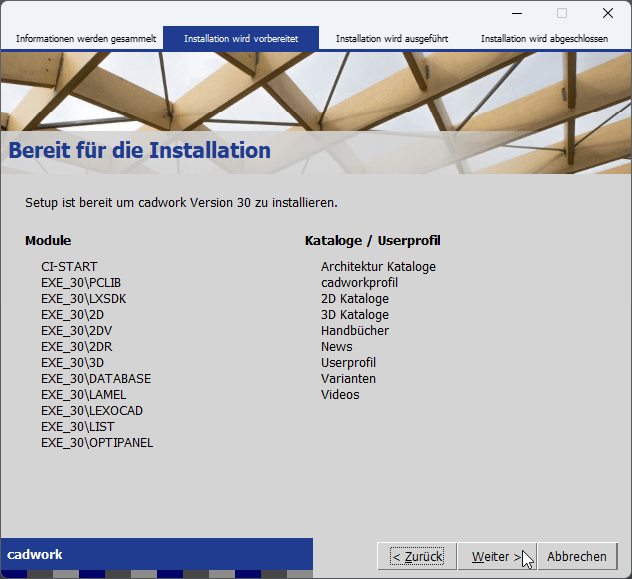Viewport: 632px width, 579px height.
Task: Click the 'Userprofil' list entry
Action: coord(348,363)
